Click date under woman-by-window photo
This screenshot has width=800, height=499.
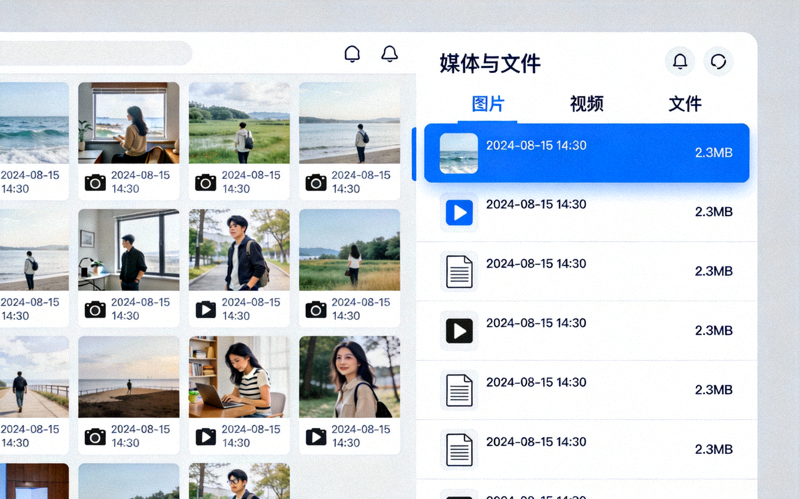(x=140, y=182)
